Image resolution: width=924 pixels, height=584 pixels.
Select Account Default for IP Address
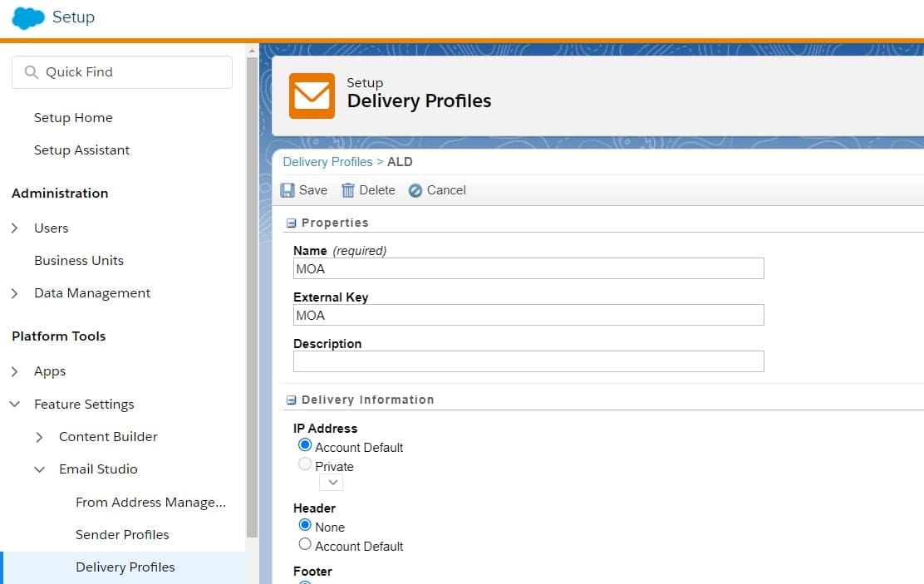305,446
